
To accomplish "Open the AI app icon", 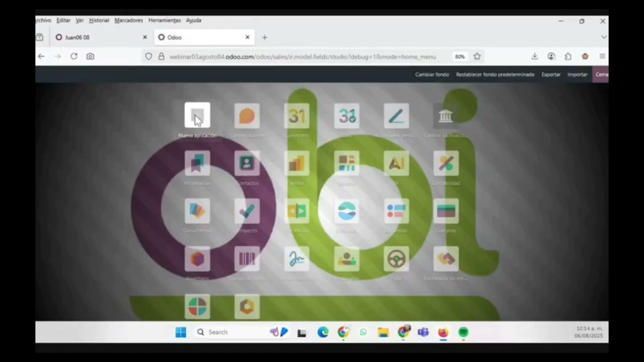I will 396,163.
